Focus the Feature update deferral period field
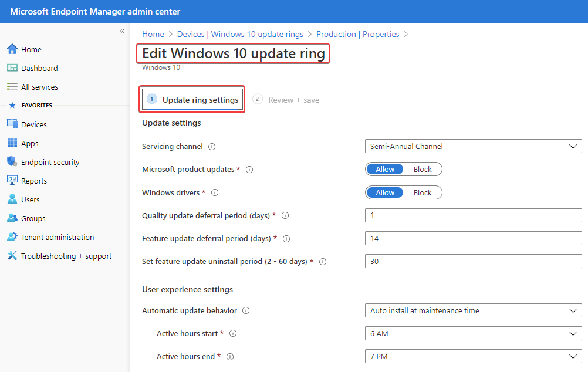Screen dimensions: 588x372 pos(473,238)
